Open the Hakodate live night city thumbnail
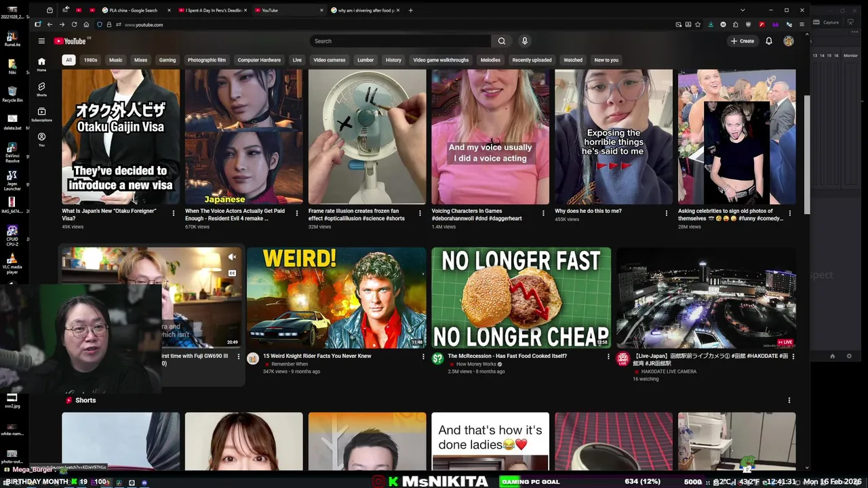 click(x=706, y=298)
